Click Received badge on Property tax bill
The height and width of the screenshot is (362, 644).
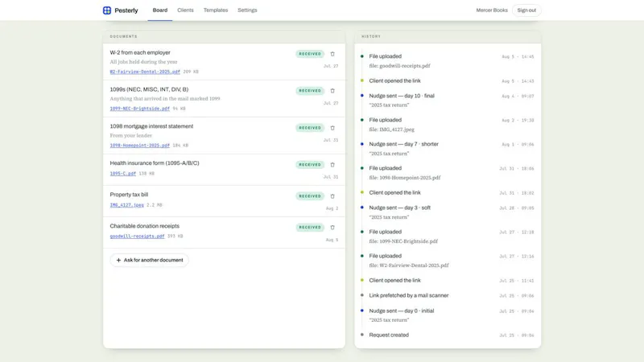pos(310,196)
